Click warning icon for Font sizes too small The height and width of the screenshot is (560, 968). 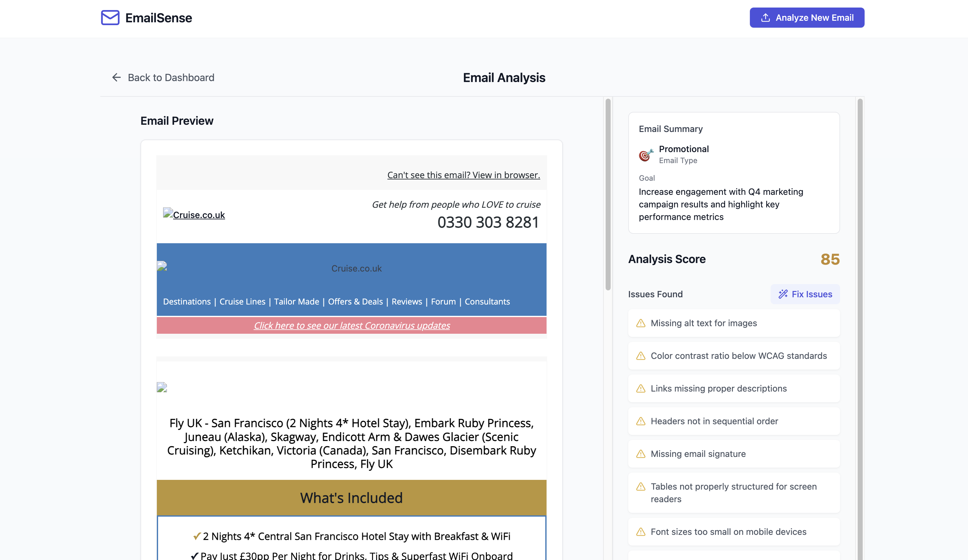[x=641, y=532]
